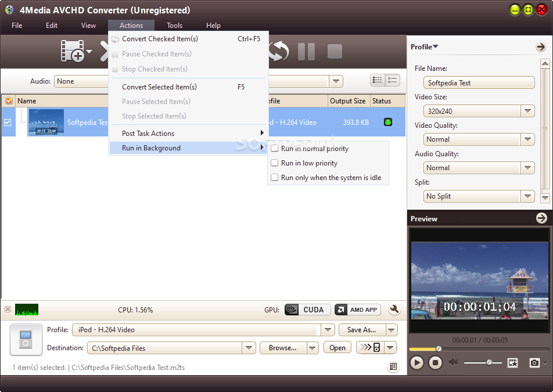
Task: Click the Revert conversion arrows icon
Action: [x=279, y=52]
